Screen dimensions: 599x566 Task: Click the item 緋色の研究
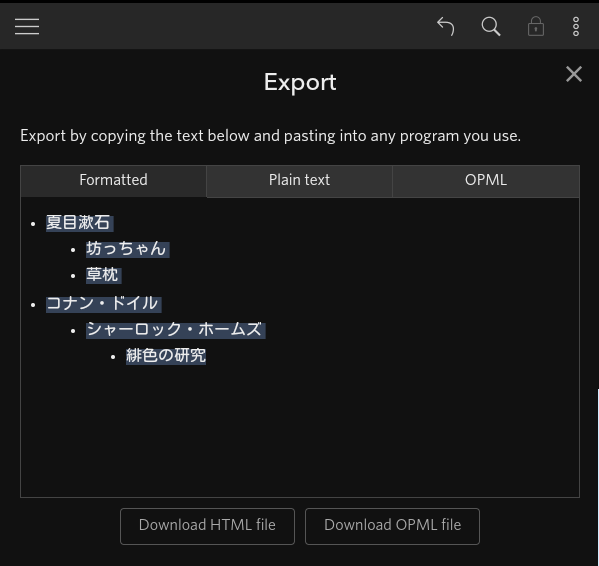click(166, 356)
